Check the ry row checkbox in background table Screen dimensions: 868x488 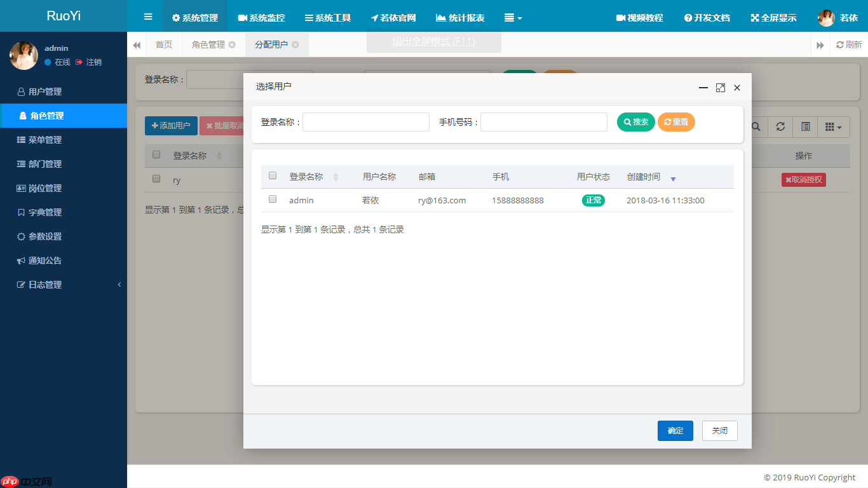(156, 179)
